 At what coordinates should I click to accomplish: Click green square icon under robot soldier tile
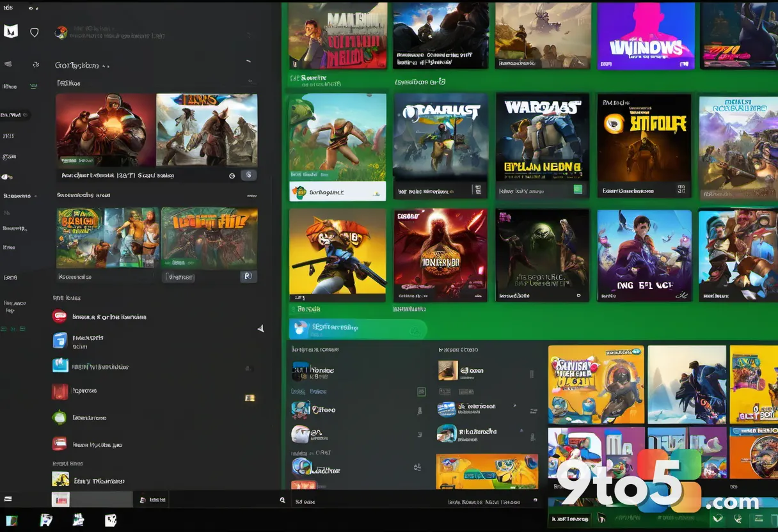coord(578,189)
